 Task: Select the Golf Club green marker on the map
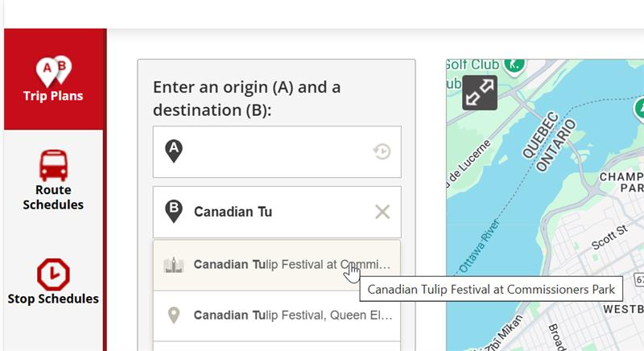[x=514, y=66]
